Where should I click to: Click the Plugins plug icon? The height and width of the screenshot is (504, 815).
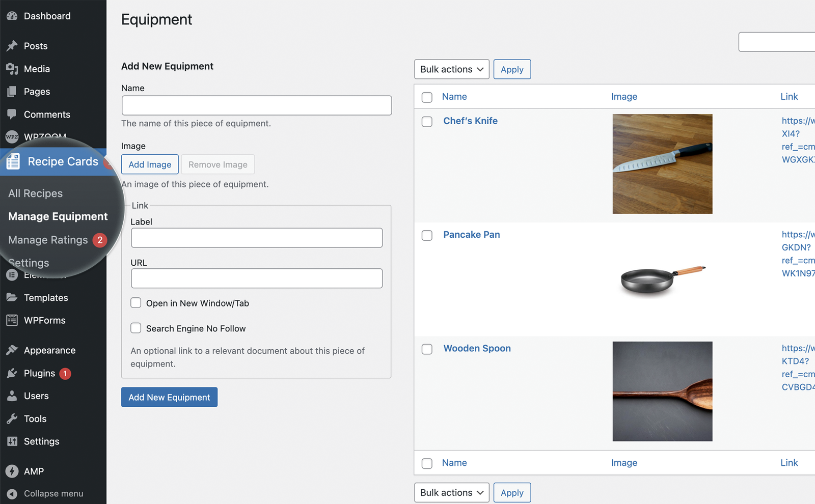[x=12, y=373]
